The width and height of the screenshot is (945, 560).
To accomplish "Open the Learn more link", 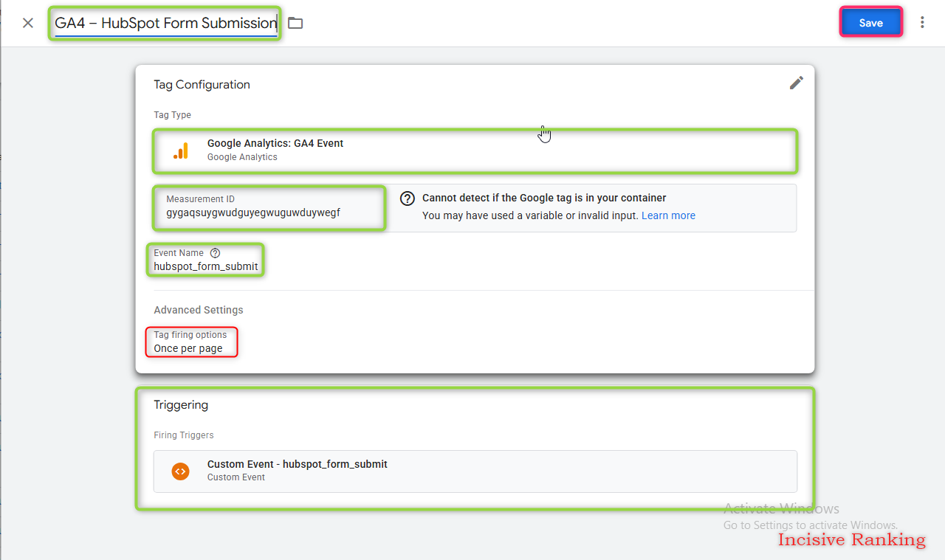I will tap(668, 215).
